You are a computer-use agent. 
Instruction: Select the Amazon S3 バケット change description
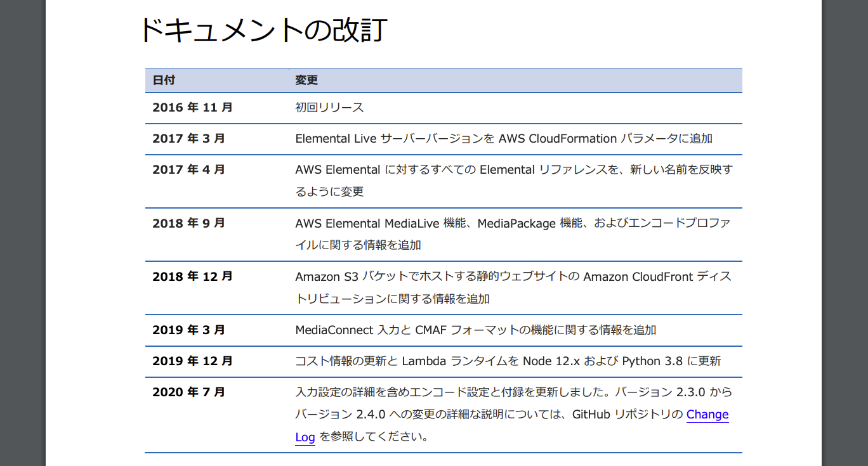click(x=513, y=287)
